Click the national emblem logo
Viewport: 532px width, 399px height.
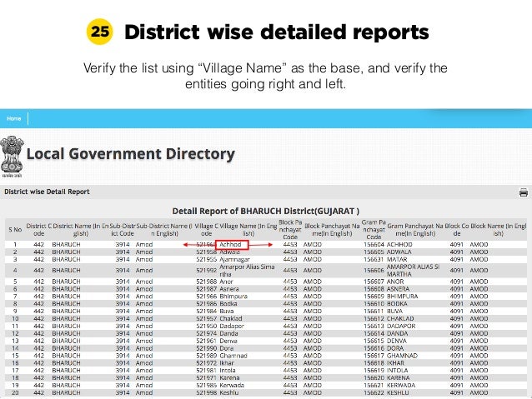(x=12, y=157)
